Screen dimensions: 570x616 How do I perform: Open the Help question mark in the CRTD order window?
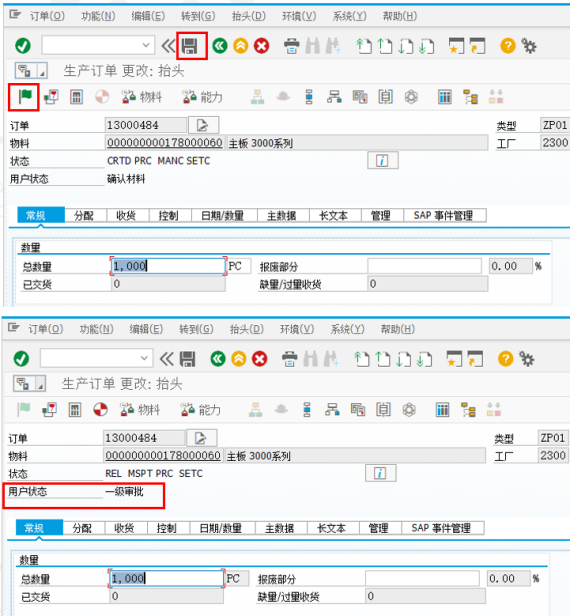(x=508, y=46)
